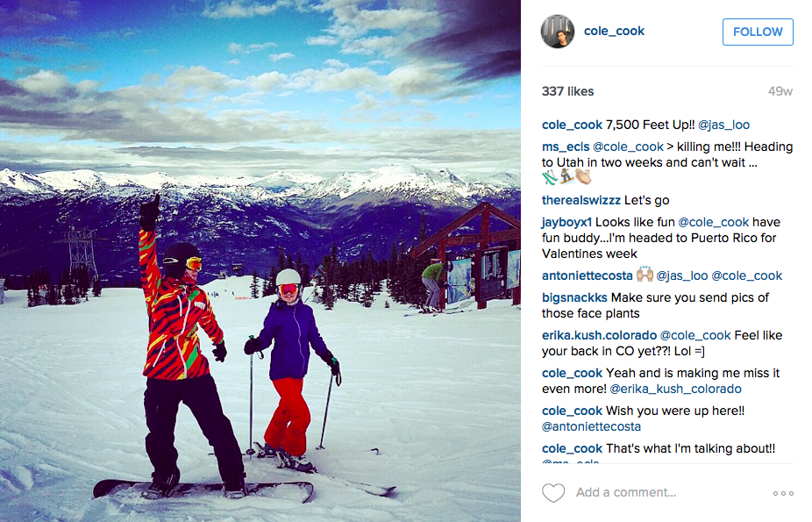The height and width of the screenshot is (522, 812).
Task: Open cole_cook profile avatar picture
Action: tap(557, 32)
